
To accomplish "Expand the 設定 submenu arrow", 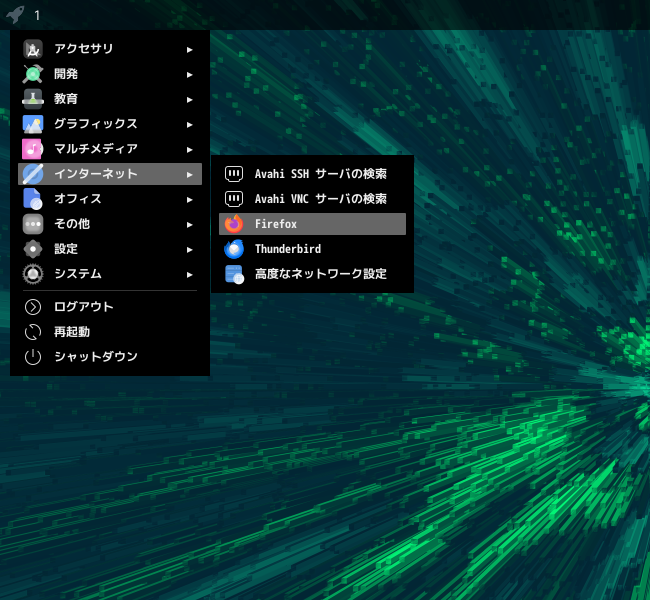I will coord(189,249).
